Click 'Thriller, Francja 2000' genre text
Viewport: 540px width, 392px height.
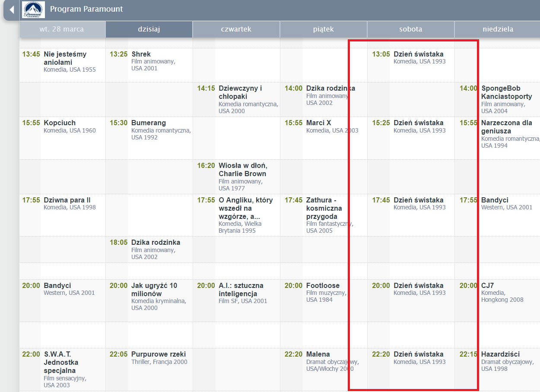[159, 362]
